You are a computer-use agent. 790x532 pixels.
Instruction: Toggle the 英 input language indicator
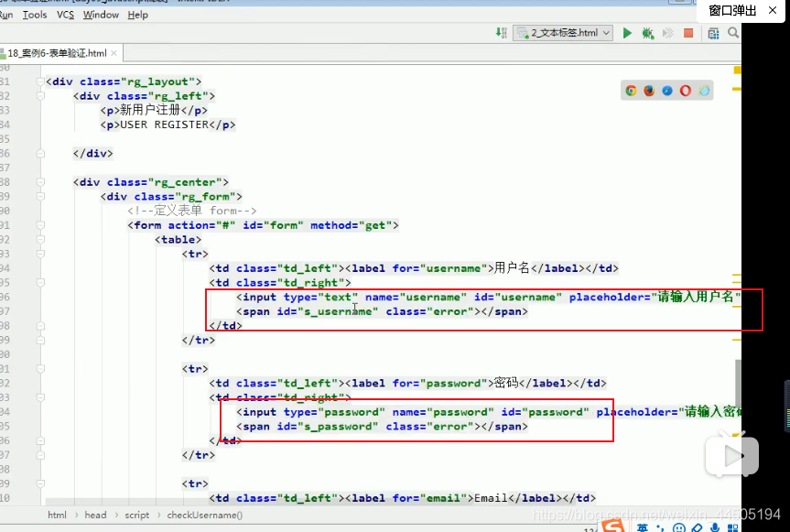click(642, 527)
